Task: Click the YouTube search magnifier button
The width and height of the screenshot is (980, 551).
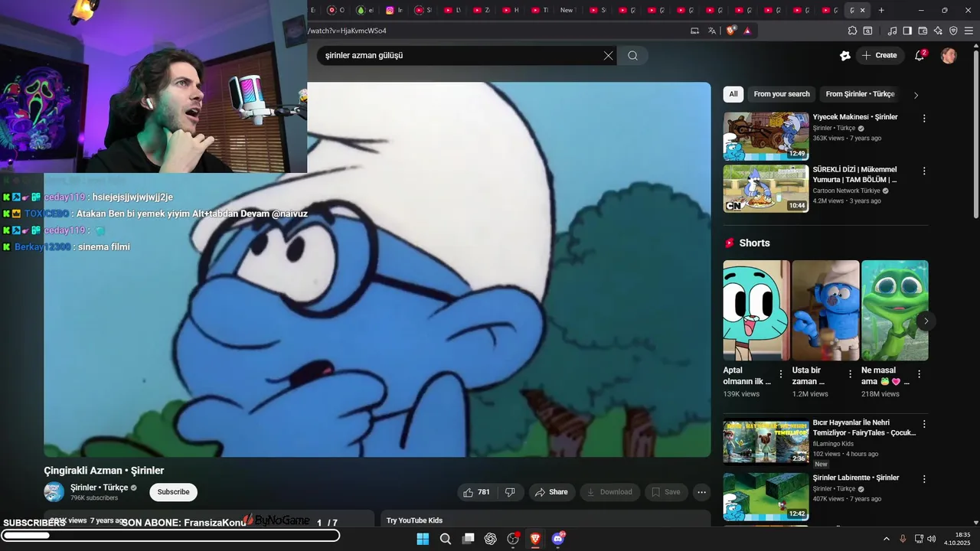Action: (x=632, y=55)
